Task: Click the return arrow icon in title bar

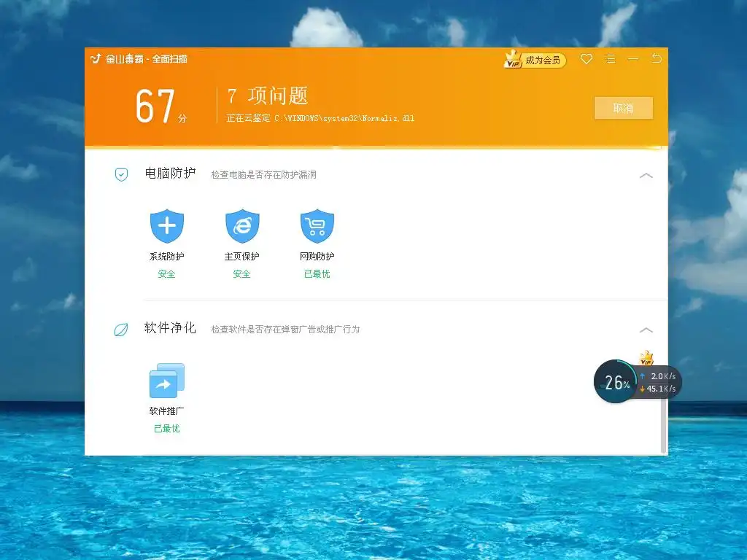Action: click(x=657, y=58)
